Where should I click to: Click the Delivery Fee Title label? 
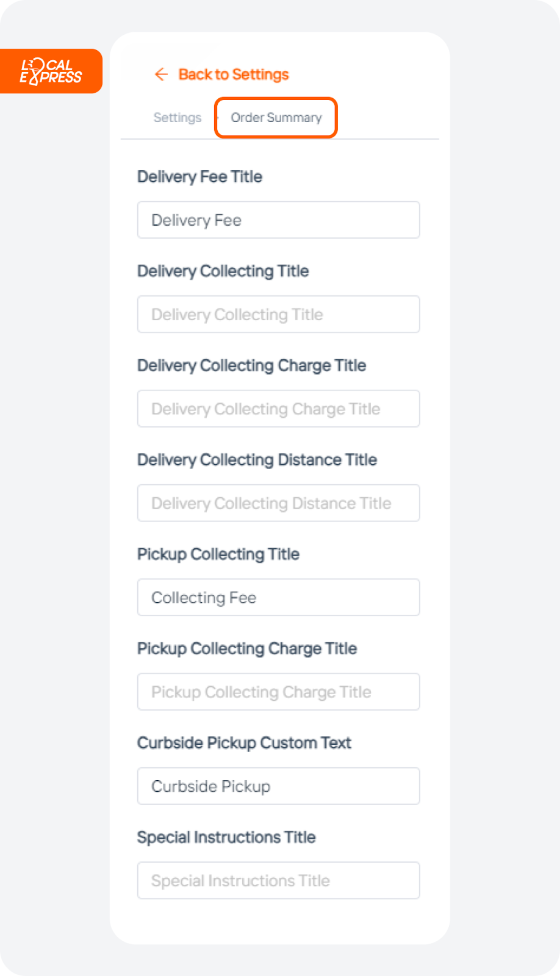coord(200,177)
